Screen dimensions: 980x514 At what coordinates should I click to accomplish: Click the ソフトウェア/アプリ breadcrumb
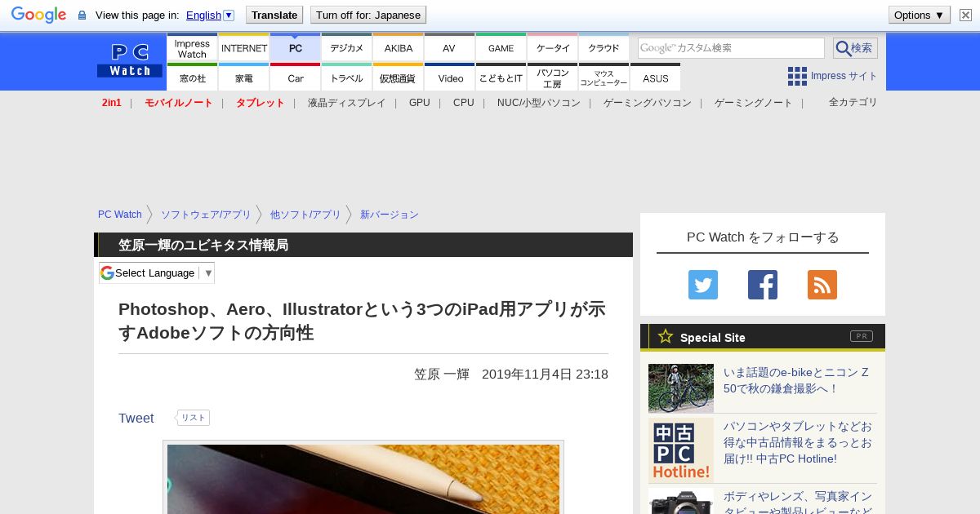206,215
